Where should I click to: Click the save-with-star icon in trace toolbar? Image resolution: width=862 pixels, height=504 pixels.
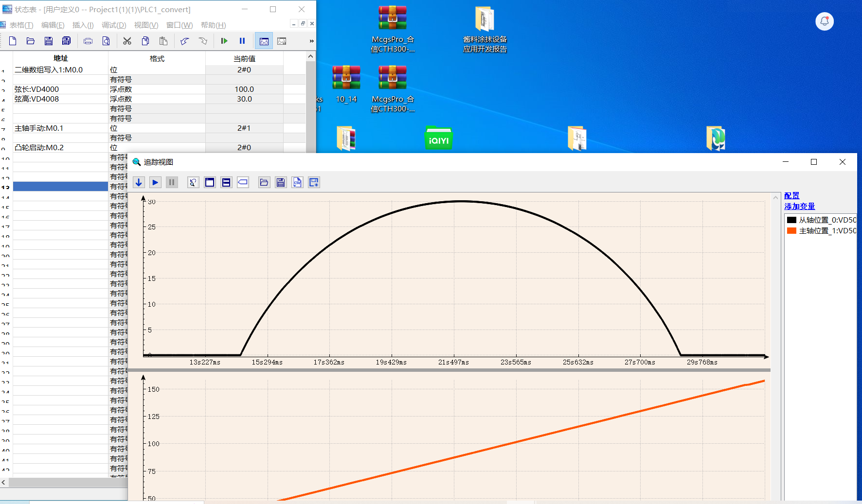314,182
